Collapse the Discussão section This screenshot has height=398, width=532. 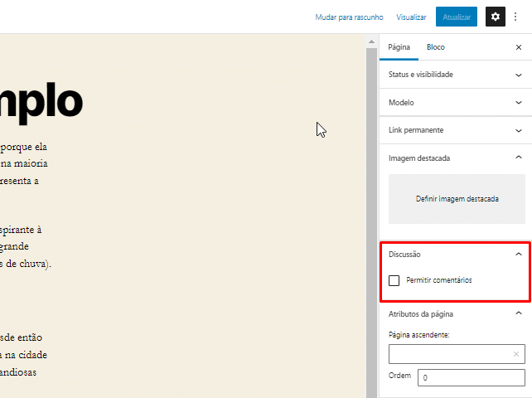click(x=519, y=254)
